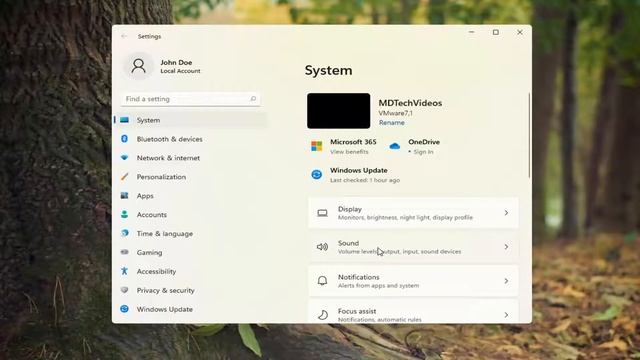Viewport: 640px width, 360px height.
Task: Click the OneDrive cloud icon
Action: (x=395, y=146)
